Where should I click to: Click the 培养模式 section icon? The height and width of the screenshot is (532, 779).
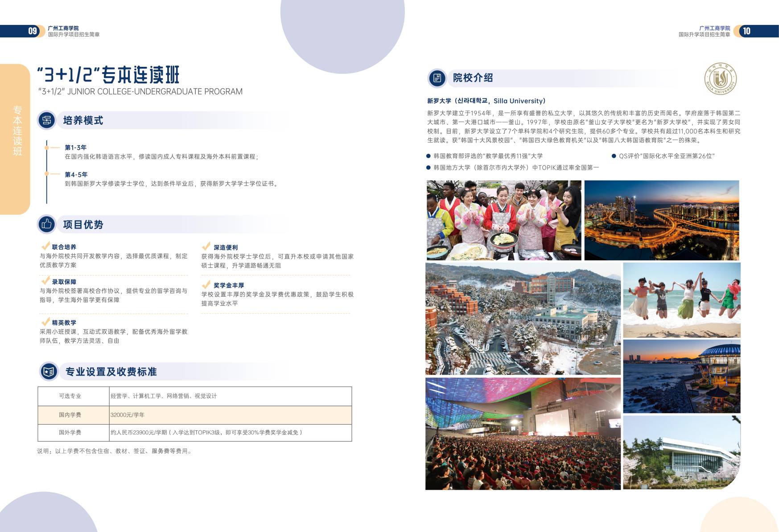coord(47,120)
